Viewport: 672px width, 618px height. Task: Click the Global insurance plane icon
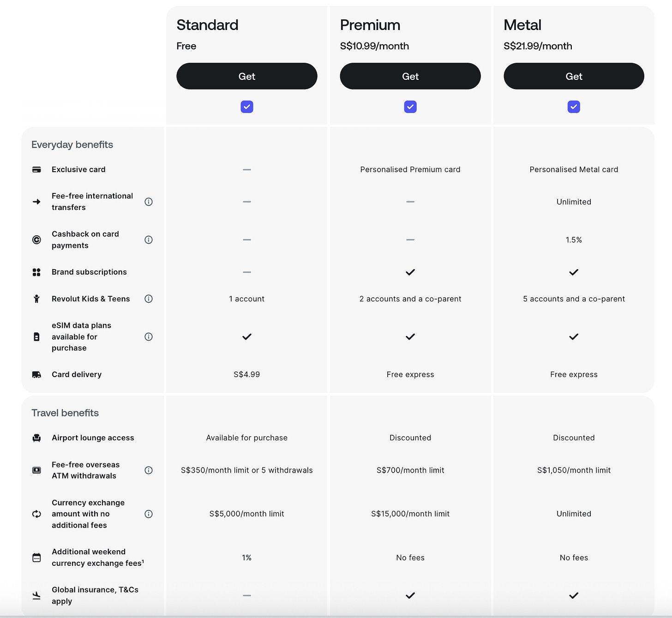click(x=36, y=595)
